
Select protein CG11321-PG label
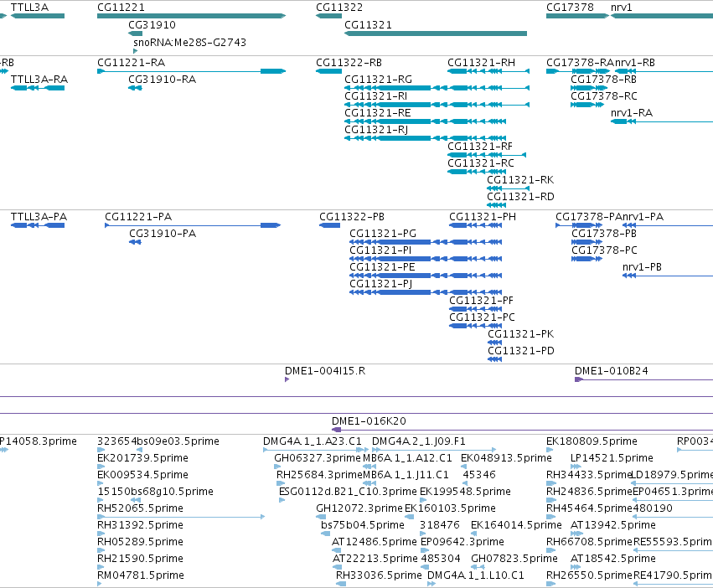click(383, 234)
